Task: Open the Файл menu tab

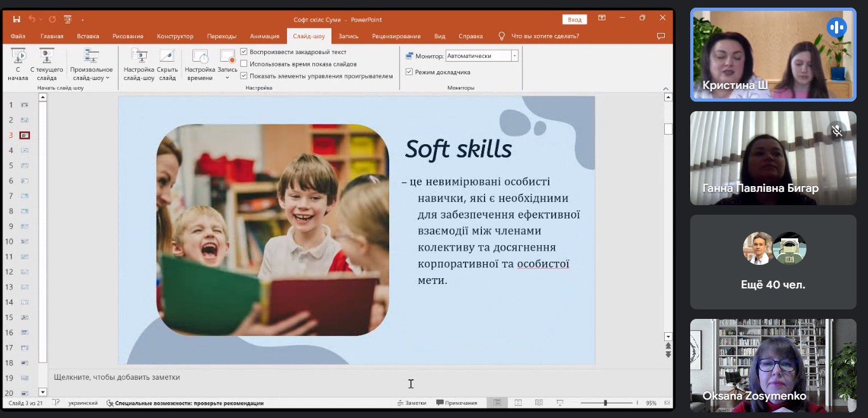Action: click(x=18, y=36)
